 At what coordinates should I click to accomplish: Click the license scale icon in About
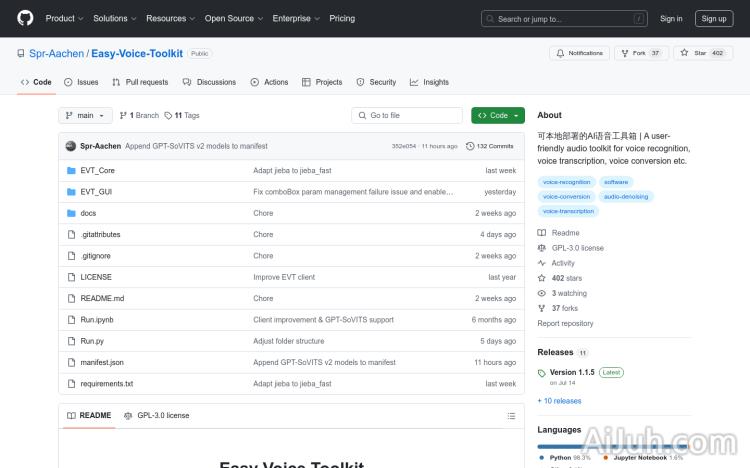pos(541,248)
